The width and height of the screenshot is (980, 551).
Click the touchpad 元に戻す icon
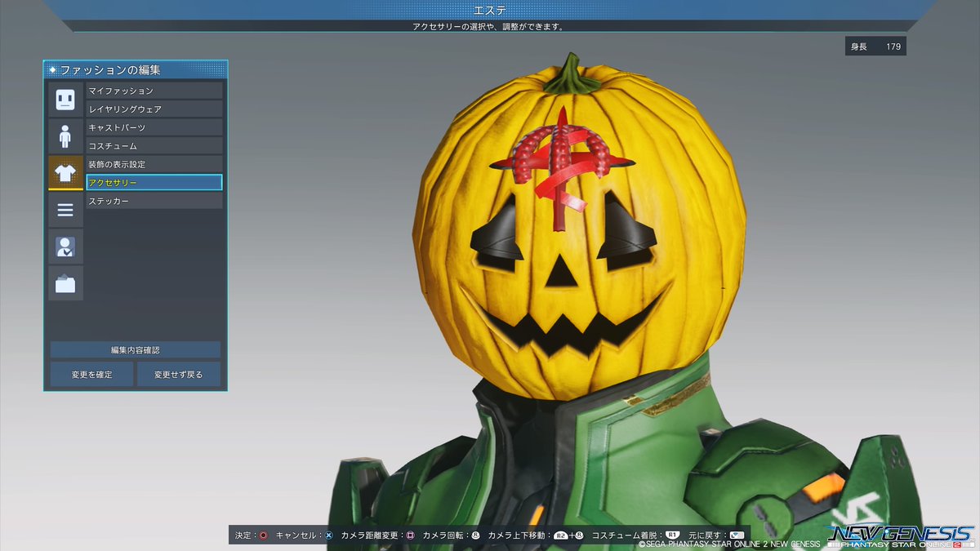tap(737, 535)
